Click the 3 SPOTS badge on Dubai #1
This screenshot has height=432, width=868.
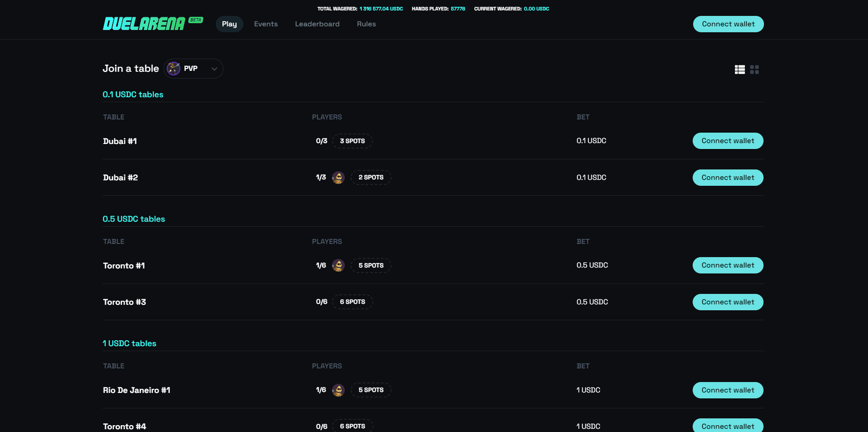[352, 141]
